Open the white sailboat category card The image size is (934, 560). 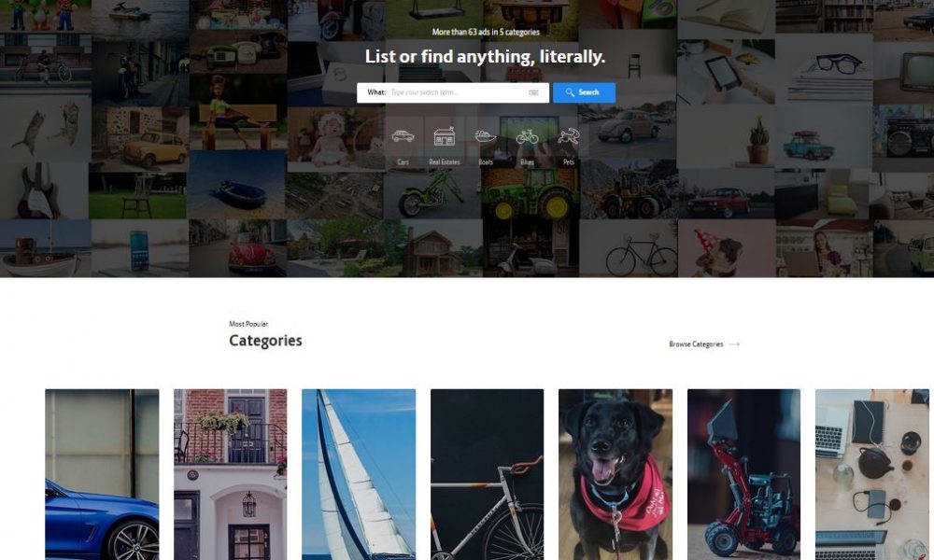point(359,474)
